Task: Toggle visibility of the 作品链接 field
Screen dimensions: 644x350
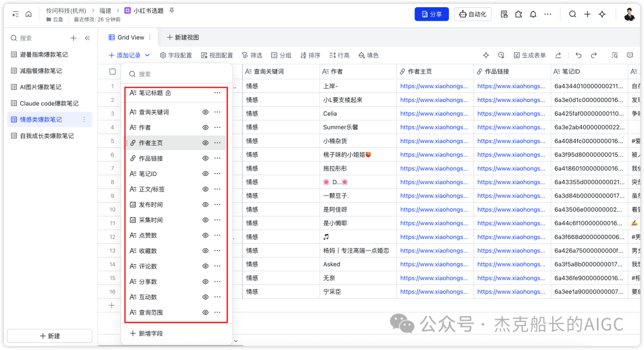Action: (x=205, y=158)
